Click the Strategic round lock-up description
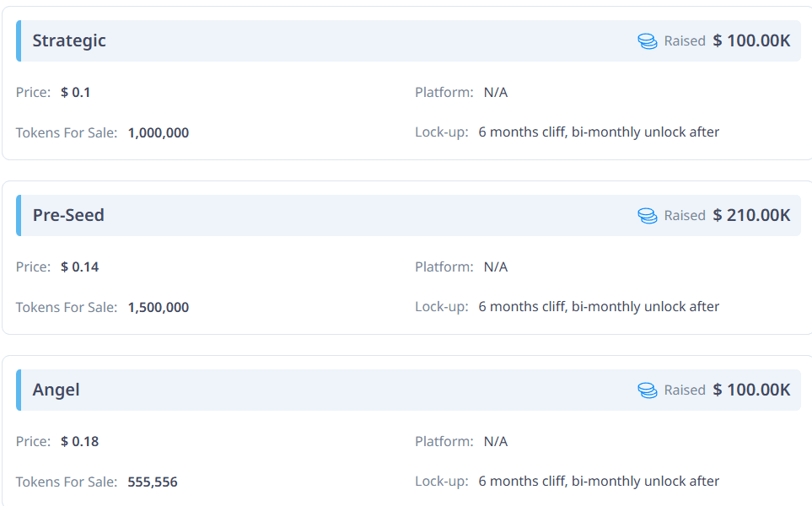The height and width of the screenshot is (506, 812). [599, 132]
